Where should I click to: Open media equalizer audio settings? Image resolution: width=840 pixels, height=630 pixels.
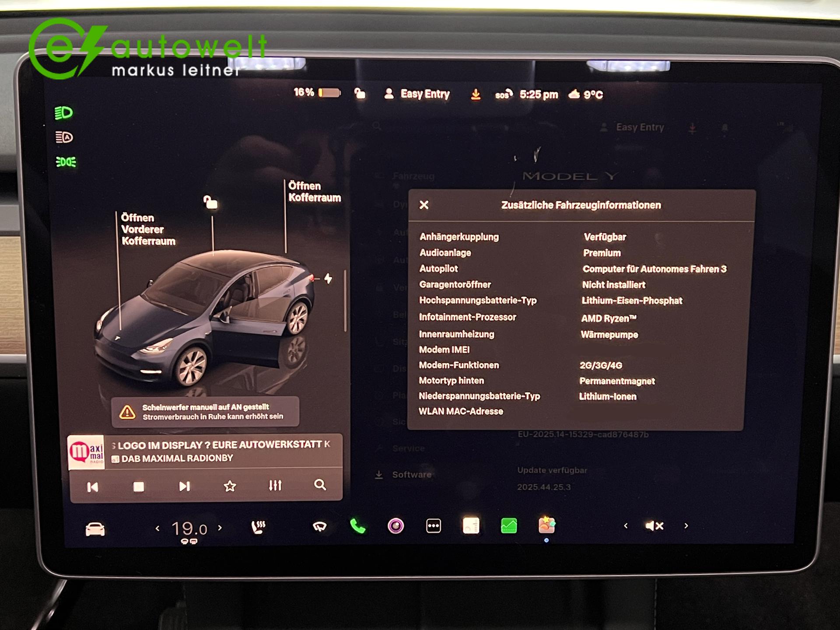[275, 486]
